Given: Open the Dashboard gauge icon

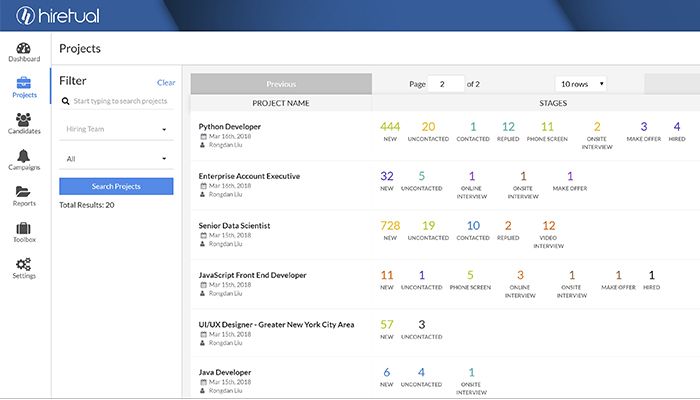Looking at the screenshot, I should click(24, 46).
